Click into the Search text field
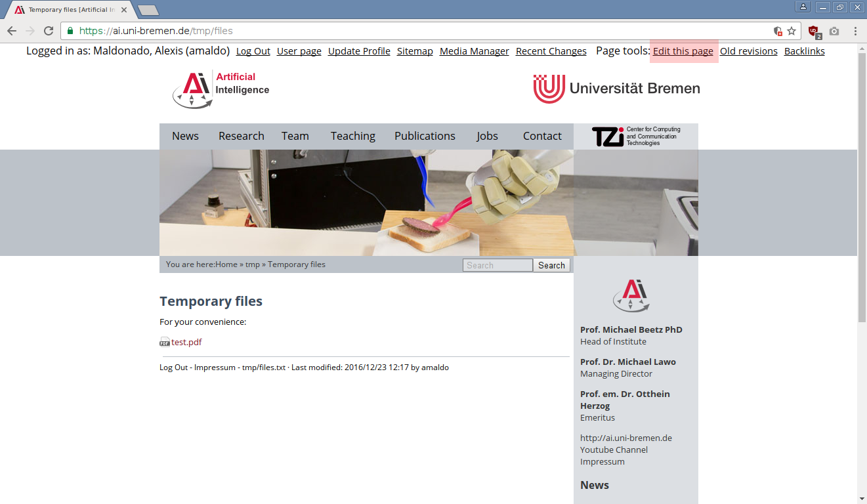Image resolution: width=867 pixels, height=504 pixels. [x=497, y=265]
